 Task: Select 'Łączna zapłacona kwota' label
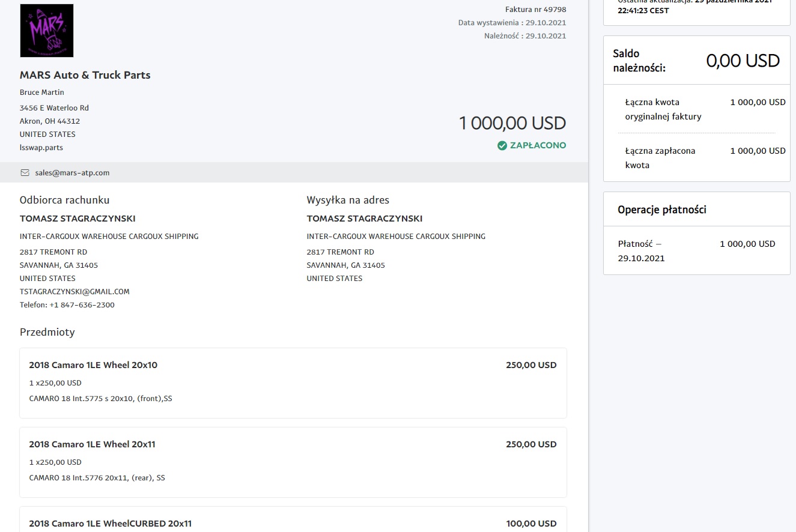[x=660, y=158]
